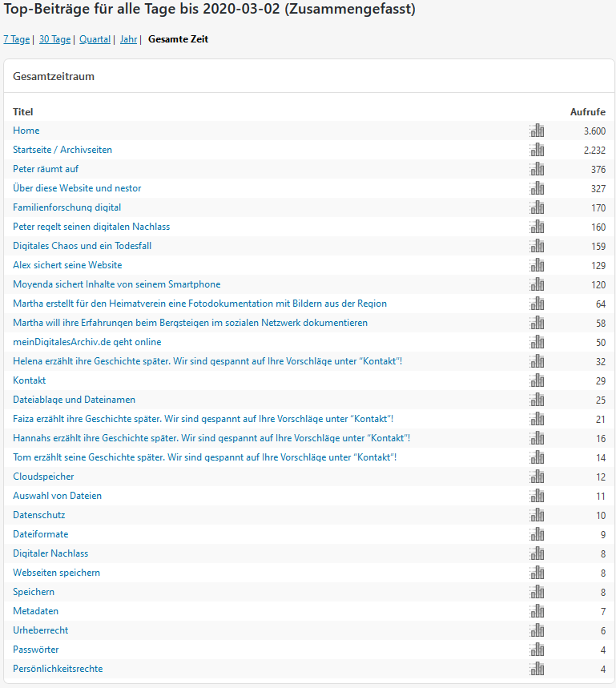The height and width of the screenshot is (688, 616).
Task: Switch to 7 Tage period
Action: pyautogui.click(x=16, y=39)
